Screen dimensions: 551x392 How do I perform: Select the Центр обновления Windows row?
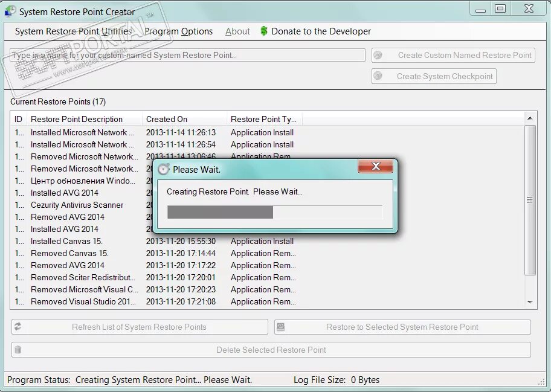click(x=83, y=181)
